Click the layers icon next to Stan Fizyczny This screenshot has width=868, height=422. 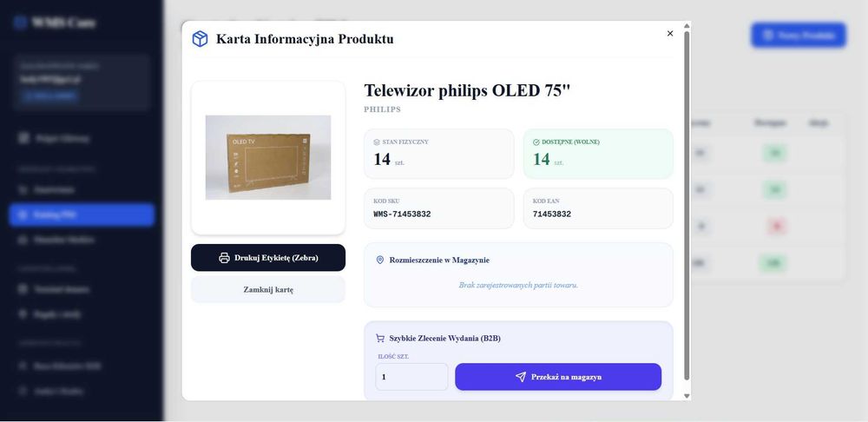pos(377,142)
